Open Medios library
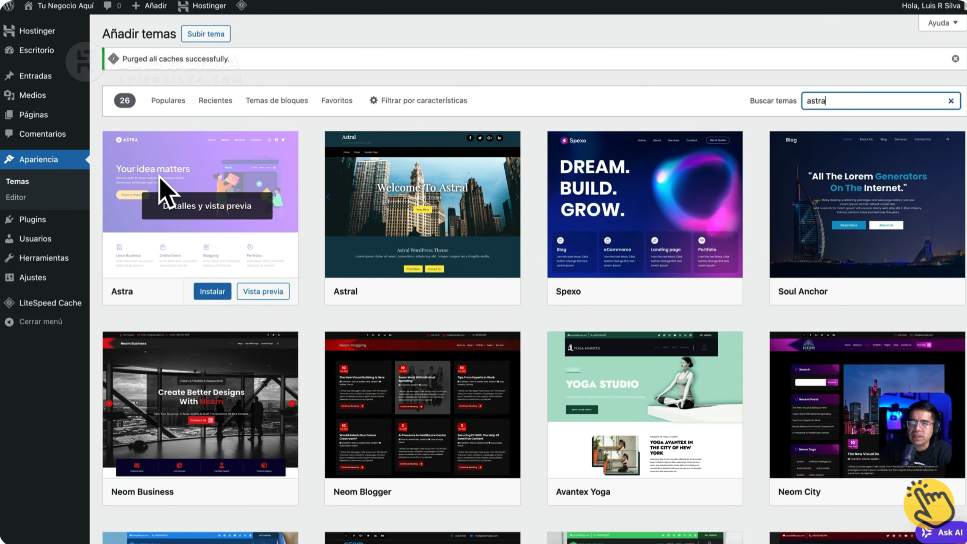Image resolution: width=967 pixels, height=544 pixels. click(32, 95)
